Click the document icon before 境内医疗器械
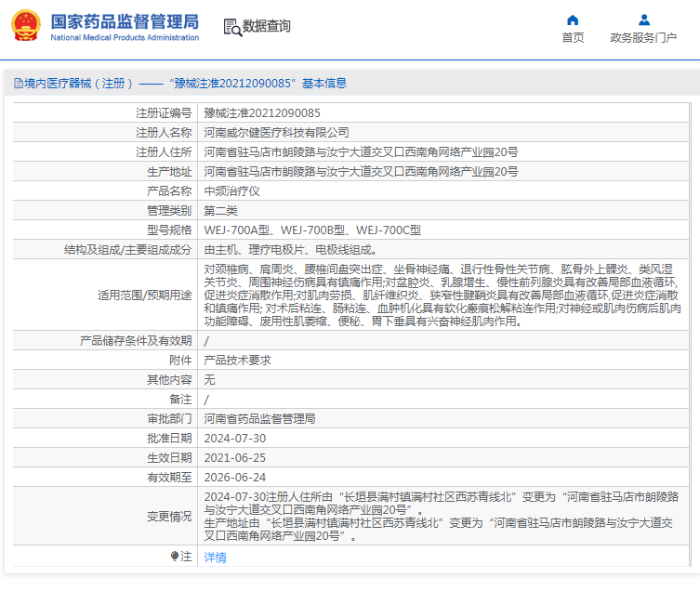Image resolution: width=700 pixels, height=591 pixels. 19,84
